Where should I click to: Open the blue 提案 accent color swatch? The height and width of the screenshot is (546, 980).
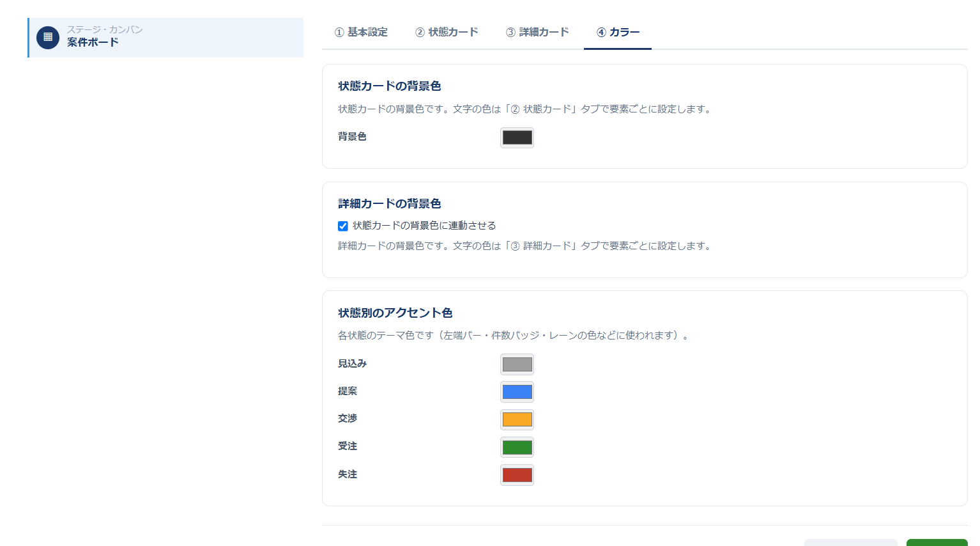(x=517, y=392)
